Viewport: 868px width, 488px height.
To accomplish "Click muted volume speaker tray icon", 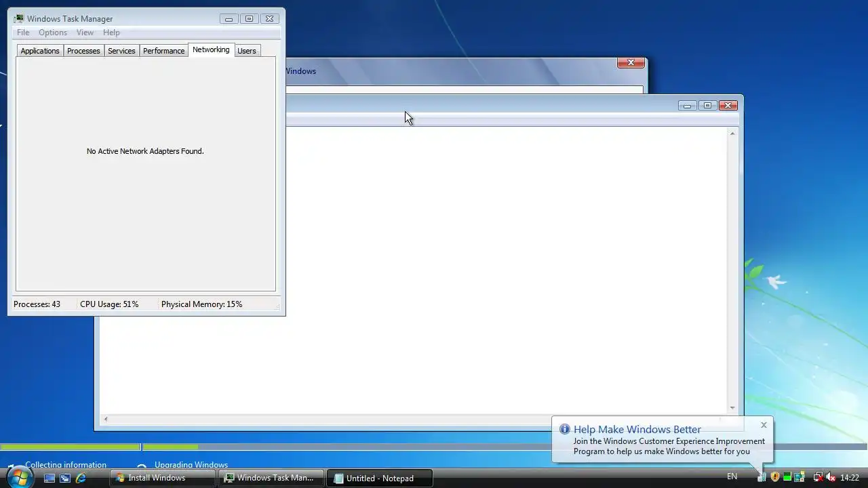I will coord(831,476).
